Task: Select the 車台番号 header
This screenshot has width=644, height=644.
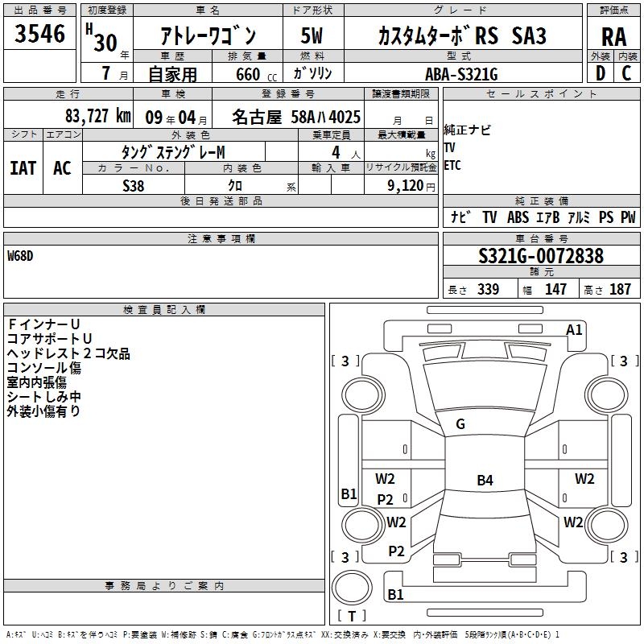Action: pos(541,238)
